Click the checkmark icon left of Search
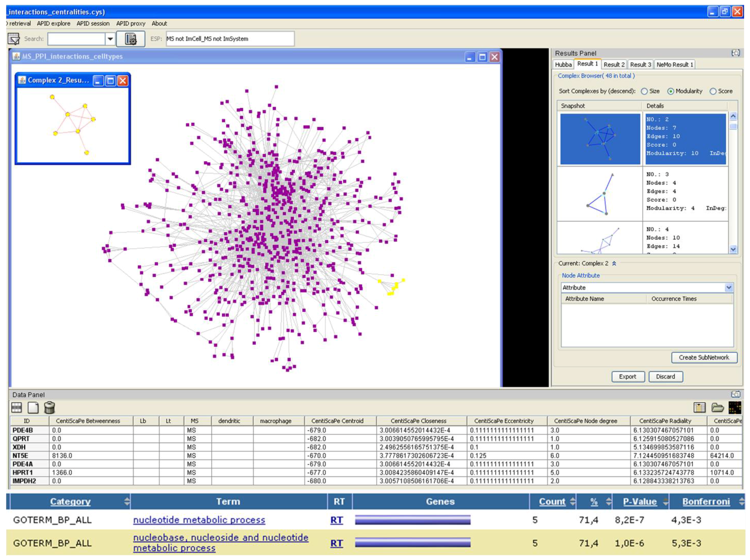Viewport: 750px width, 560px height. tap(14, 39)
